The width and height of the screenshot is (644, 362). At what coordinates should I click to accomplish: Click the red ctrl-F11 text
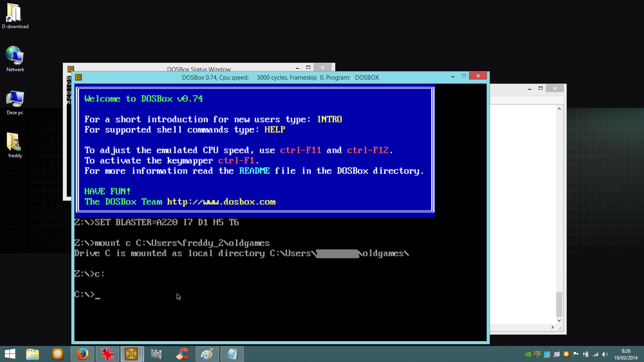coord(301,150)
